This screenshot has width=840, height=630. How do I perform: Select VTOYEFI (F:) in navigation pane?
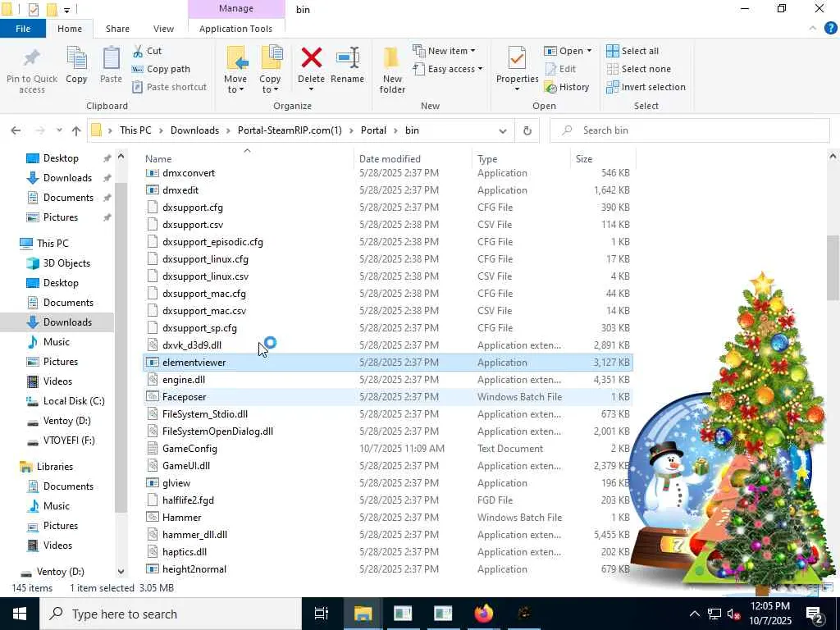click(x=69, y=441)
